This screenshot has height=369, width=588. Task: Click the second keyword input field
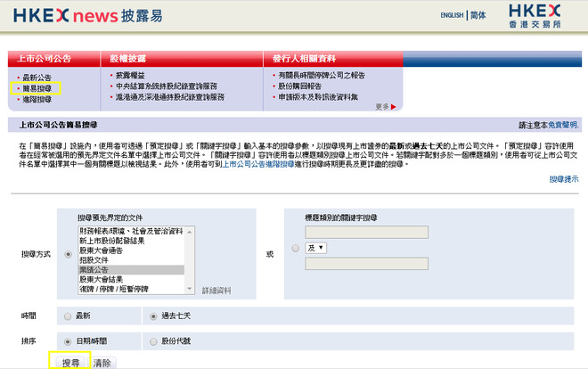tap(366, 264)
